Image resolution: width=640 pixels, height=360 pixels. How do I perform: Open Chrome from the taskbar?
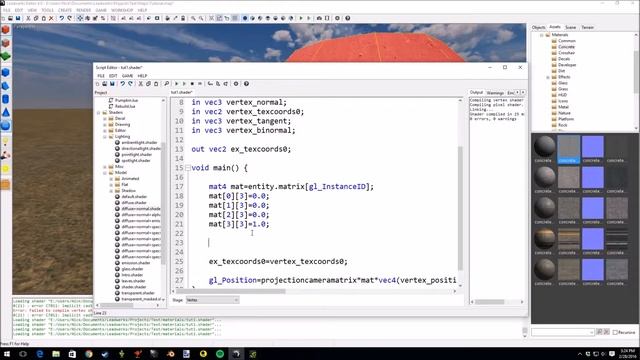click(x=89, y=354)
